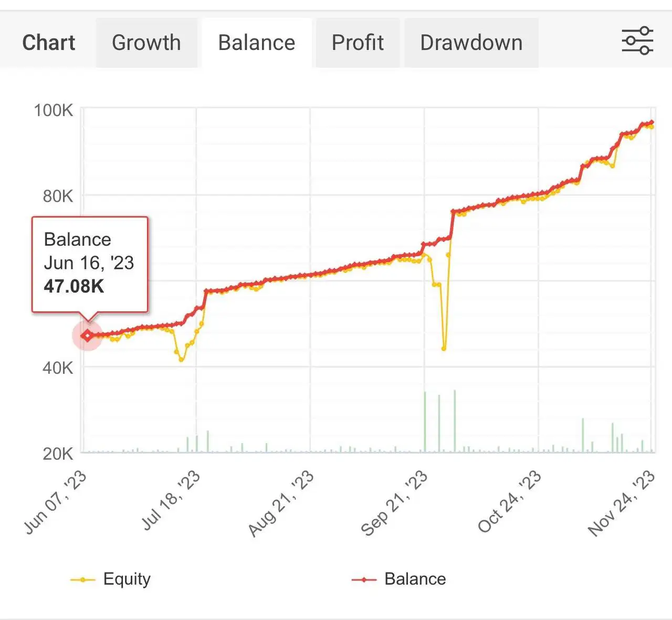Click the Aug 21, '23 date label
Image resolution: width=672 pixels, height=620 pixels.
[281, 504]
